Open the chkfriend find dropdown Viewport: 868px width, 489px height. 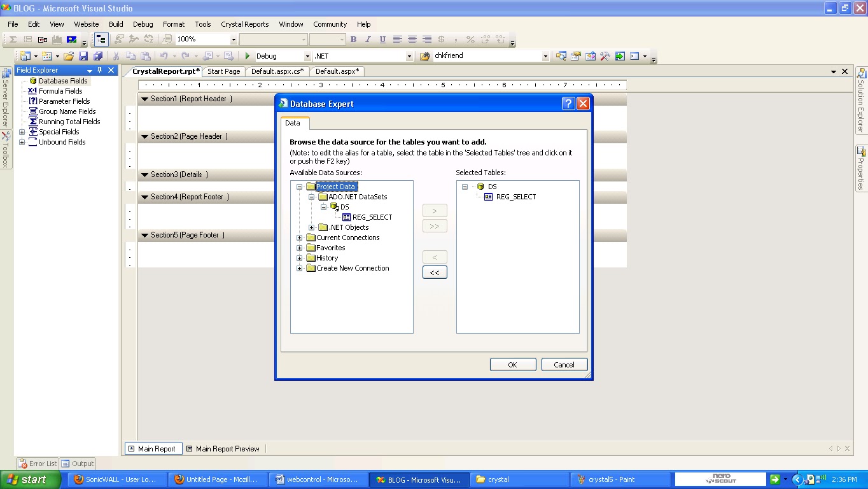tap(545, 56)
